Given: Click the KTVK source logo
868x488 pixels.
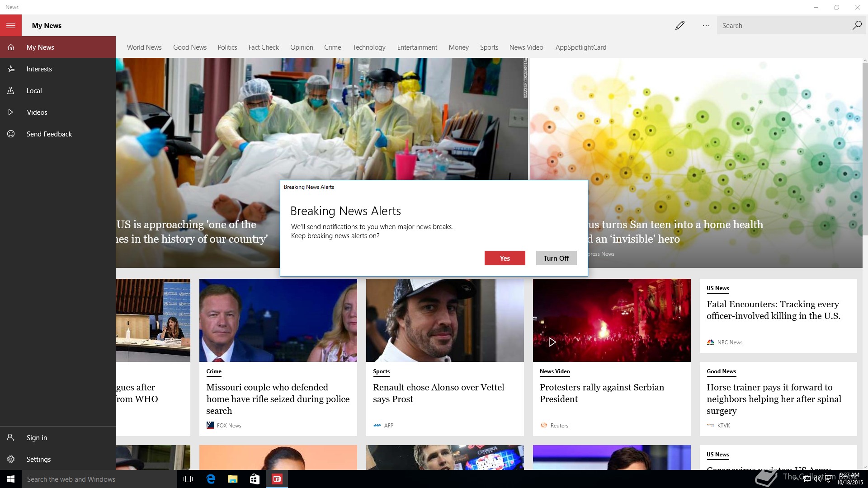Looking at the screenshot, I should click(710, 425).
